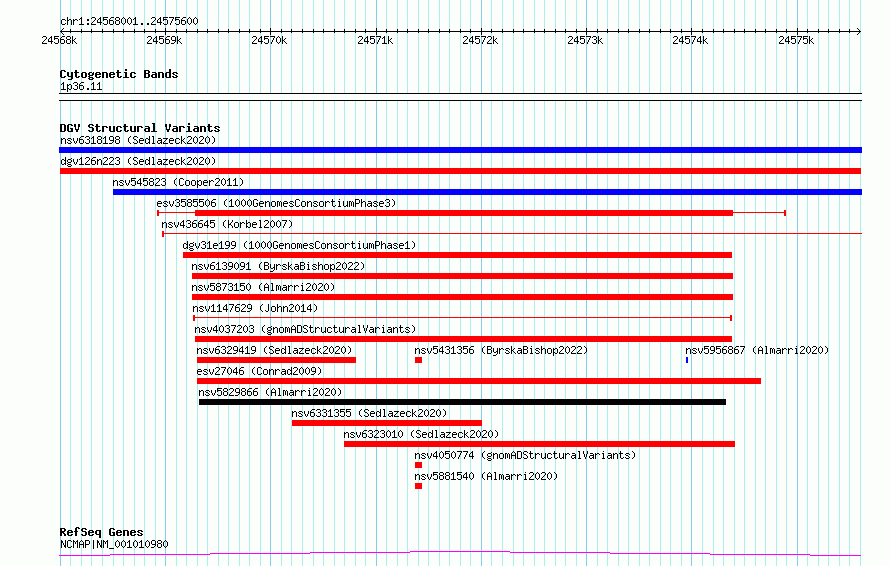
Task: Open nsv6139091 (ByrskaBishop2022) variant label
Action: tap(278, 266)
